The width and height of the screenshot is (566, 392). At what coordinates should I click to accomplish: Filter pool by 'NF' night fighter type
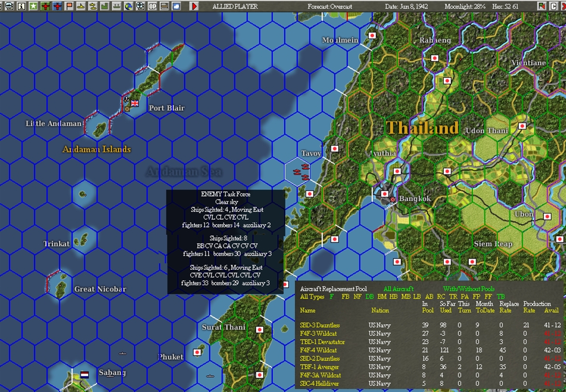357,297
